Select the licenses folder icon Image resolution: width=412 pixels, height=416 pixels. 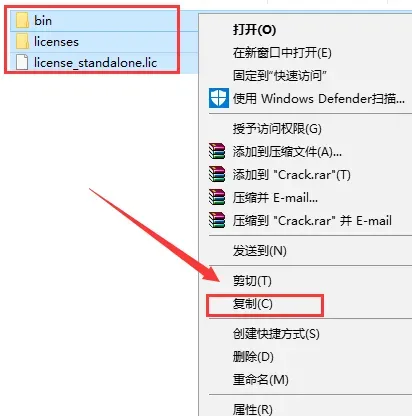[22, 42]
